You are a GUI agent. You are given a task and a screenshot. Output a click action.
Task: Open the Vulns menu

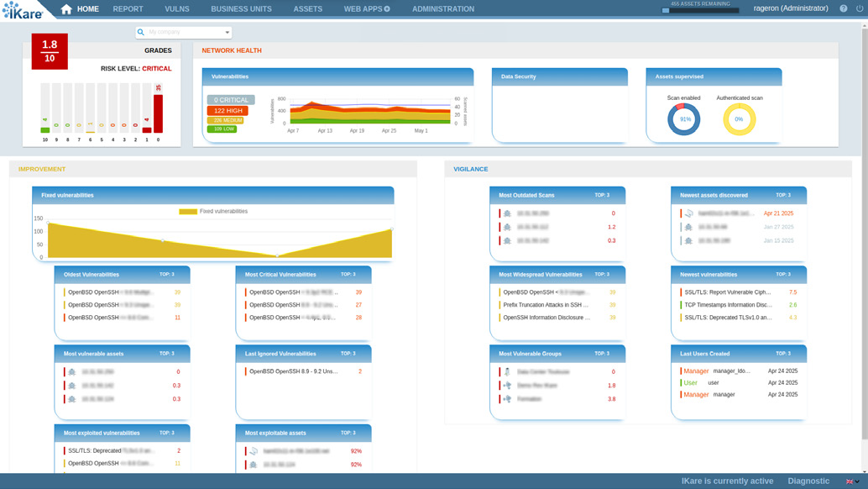[x=177, y=9]
